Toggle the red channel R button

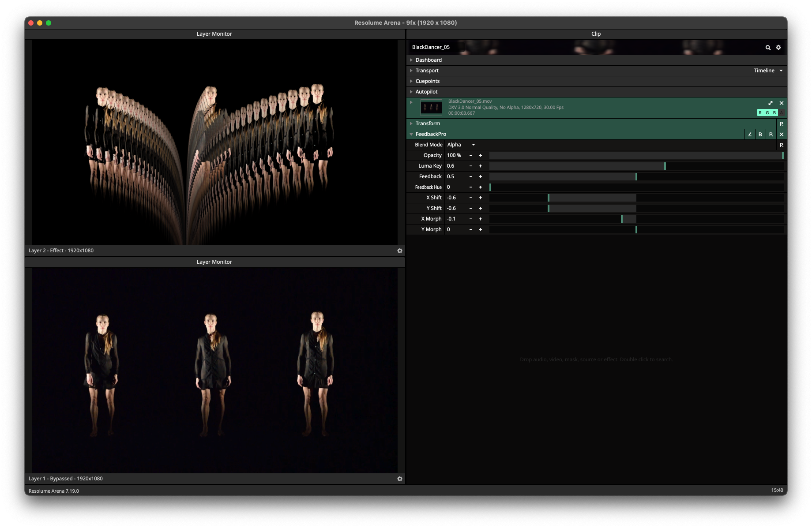(760, 113)
